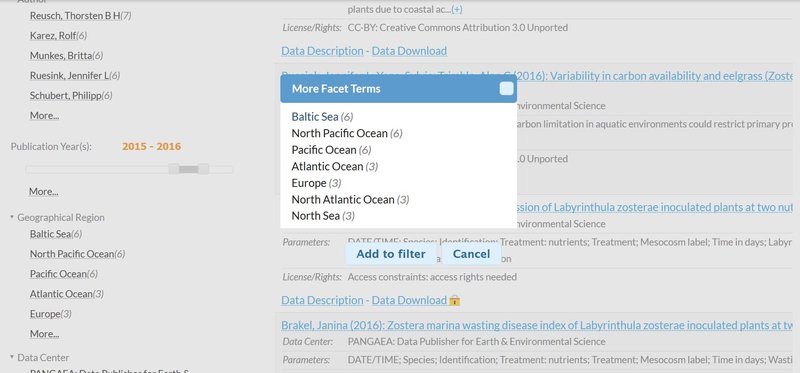This screenshot has width=800, height=373.
Task: Open Data Download link beside lock icon
Action: 409,301
